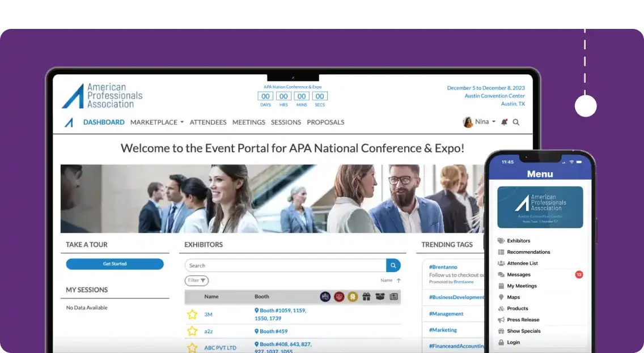Tap the location pin icon beside Maps on phone
This screenshot has height=353, width=644.
501,297
